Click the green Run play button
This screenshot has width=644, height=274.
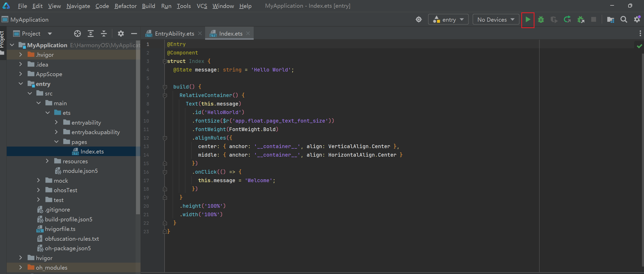click(x=528, y=20)
